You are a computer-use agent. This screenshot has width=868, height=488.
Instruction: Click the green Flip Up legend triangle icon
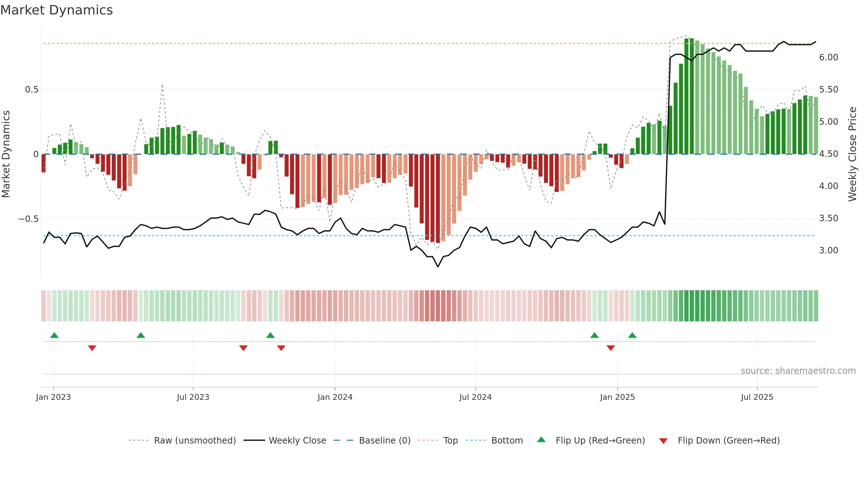pos(541,440)
